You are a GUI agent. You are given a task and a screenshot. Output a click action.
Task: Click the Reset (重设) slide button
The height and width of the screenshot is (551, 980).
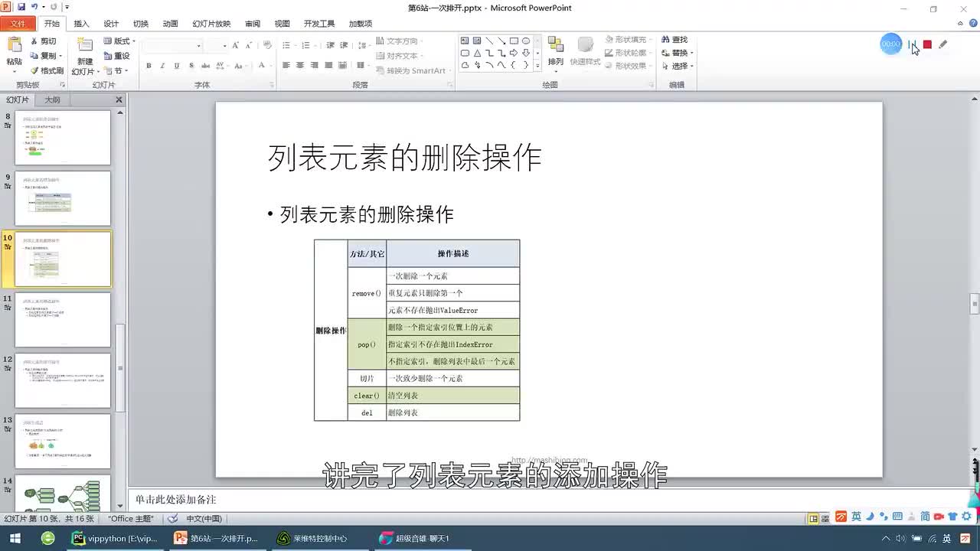116,56
